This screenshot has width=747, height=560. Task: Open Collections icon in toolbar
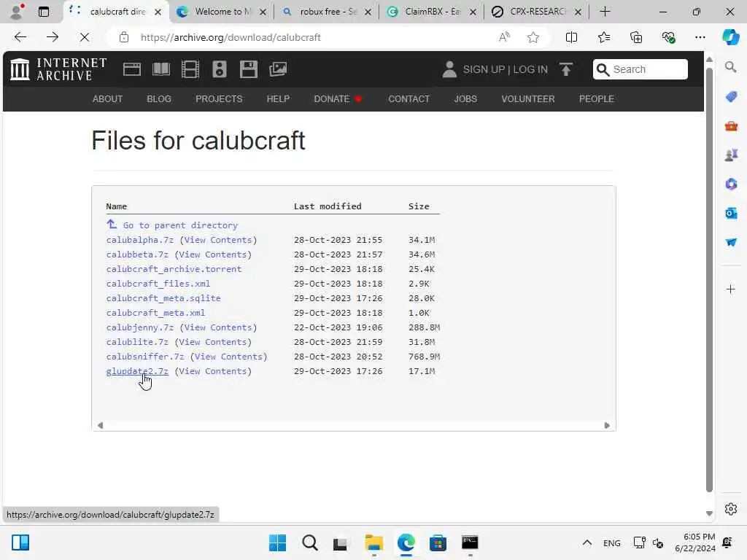click(636, 37)
